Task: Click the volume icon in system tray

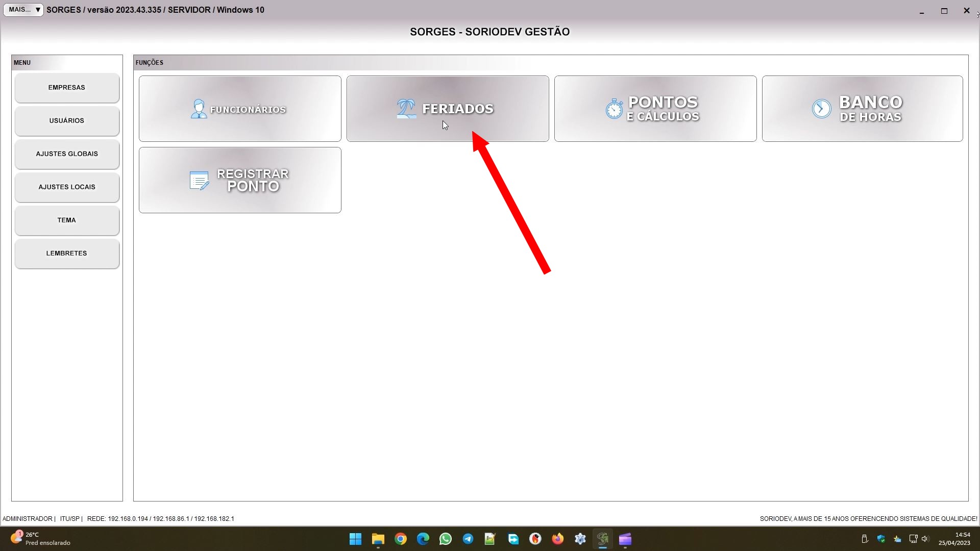Action: tap(925, 539)
